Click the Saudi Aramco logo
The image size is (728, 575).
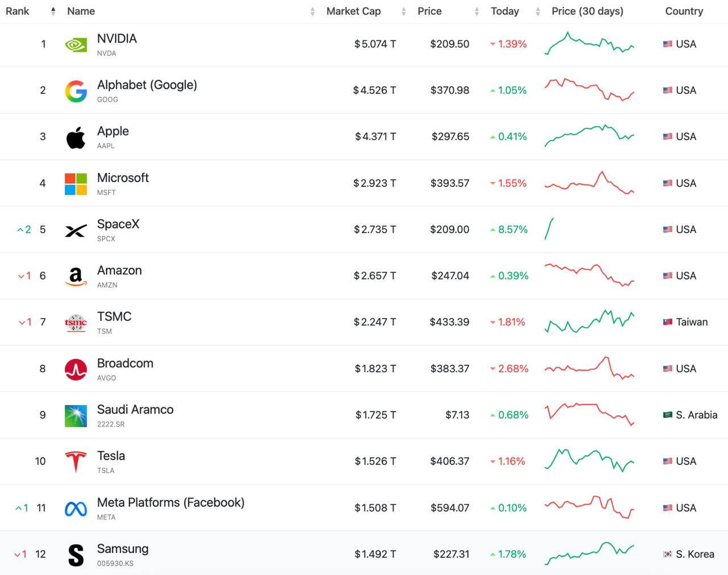tap(76, 416)
